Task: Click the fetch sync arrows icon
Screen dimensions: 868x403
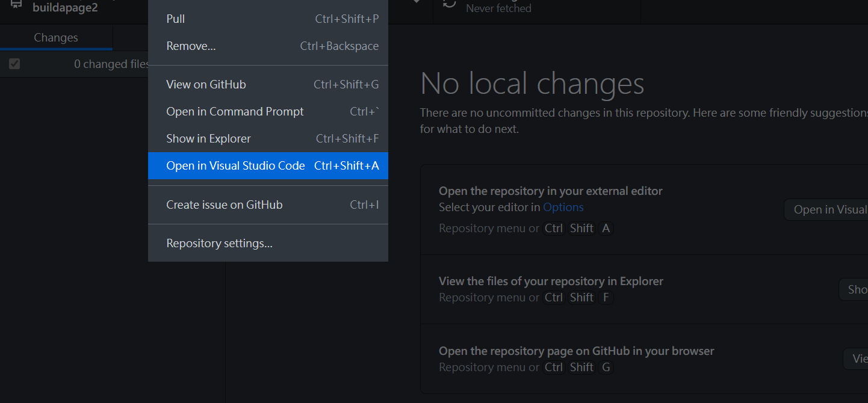Action: (449, 4)
